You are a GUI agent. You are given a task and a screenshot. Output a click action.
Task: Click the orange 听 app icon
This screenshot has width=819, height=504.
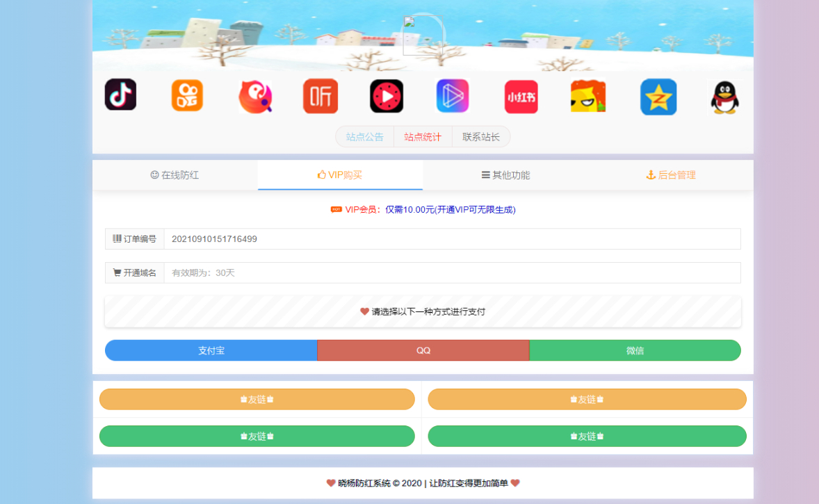click(321, 96)
